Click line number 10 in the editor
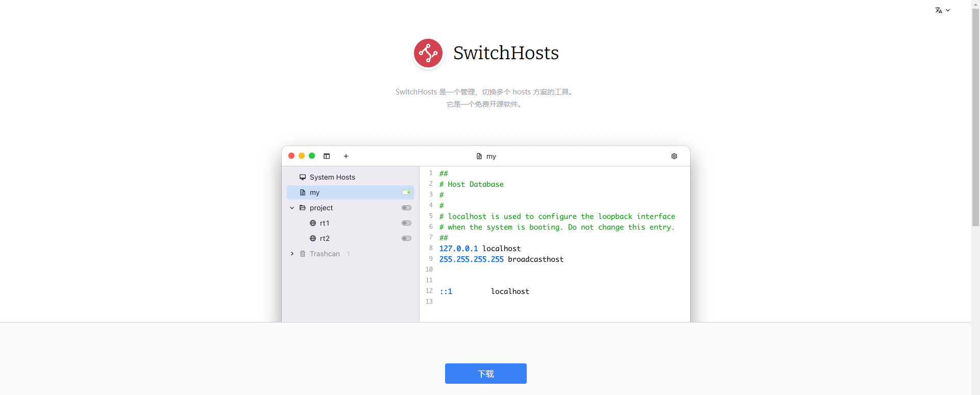Viewport: 980px width, 395px height. click(429, 269)
